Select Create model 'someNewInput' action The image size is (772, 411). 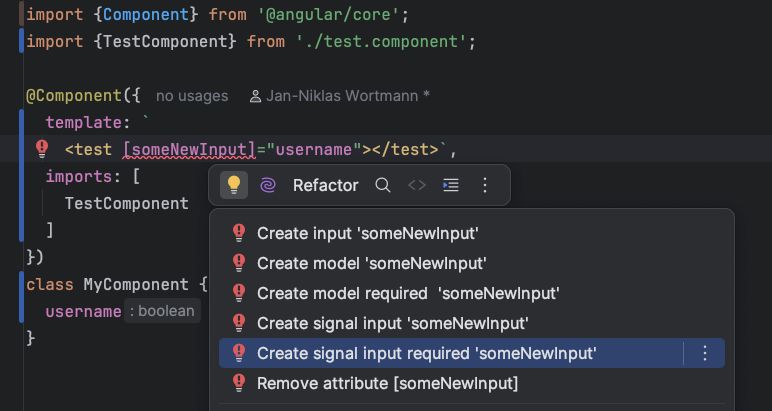[472, 263]
